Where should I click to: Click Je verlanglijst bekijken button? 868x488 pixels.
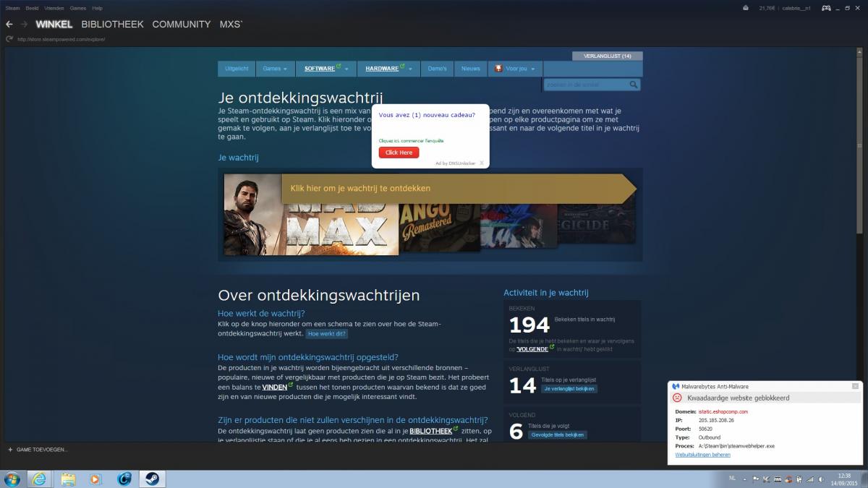(x=569, y=389)
